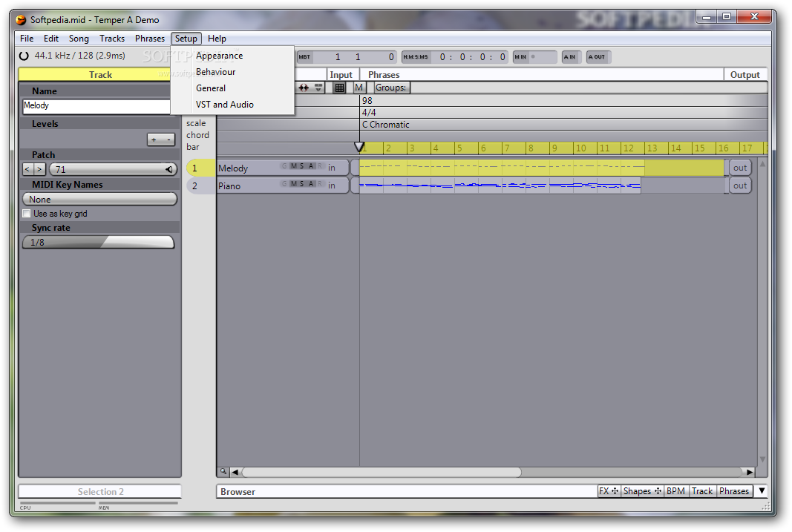Image resolution: width=792 pixels, height=532 pixels.
Task: Adjust the Sync rate 1/8 slider
Action: [x=99, y=243]
